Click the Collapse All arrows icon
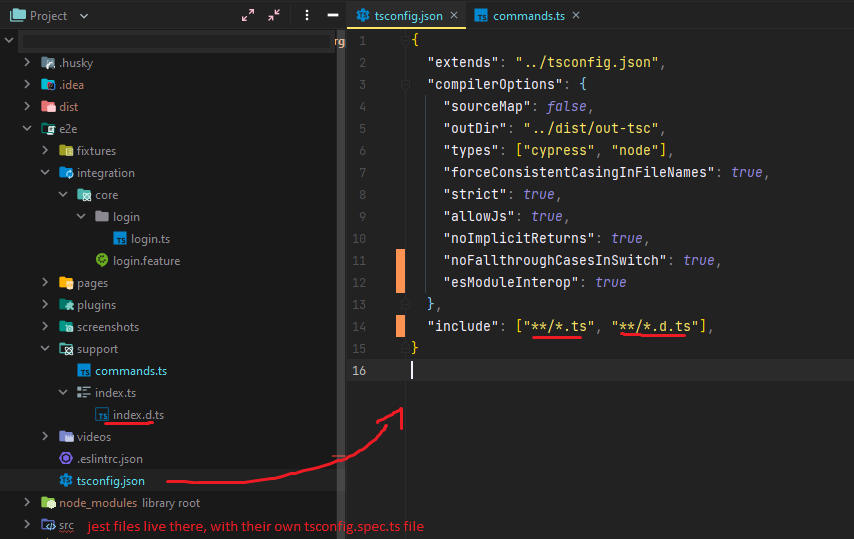854x539 pixels. tap(274, 15)
